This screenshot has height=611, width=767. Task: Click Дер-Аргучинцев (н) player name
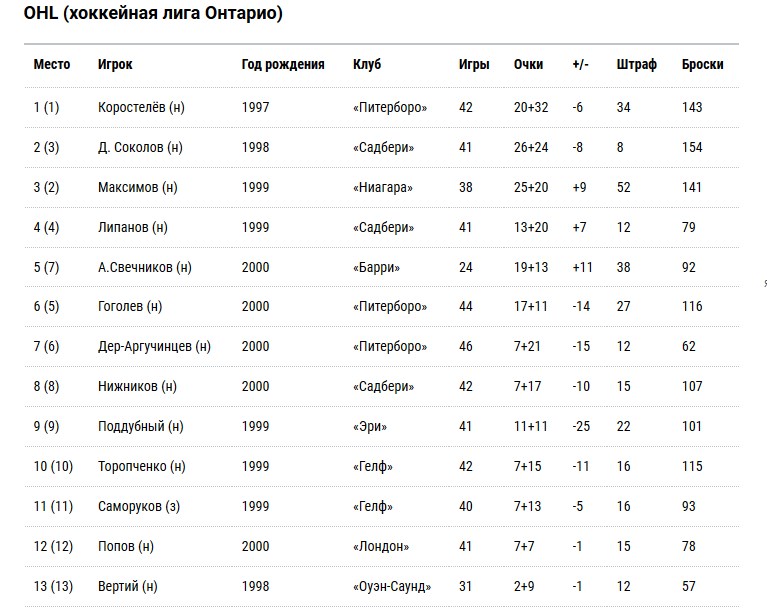(x=154, y=346)
